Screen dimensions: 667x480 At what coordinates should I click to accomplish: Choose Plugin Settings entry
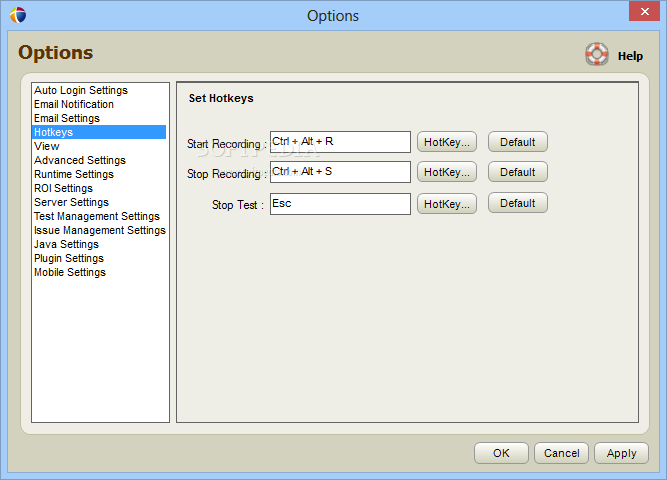pos(69,259)
